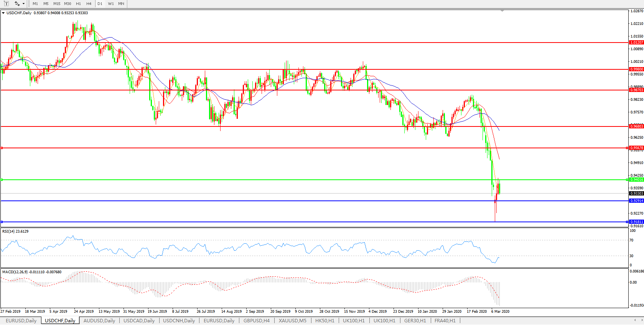The image size is (644, 325).
Task: Open the AUDUSD,Daily chart tab
Action: 99,321
